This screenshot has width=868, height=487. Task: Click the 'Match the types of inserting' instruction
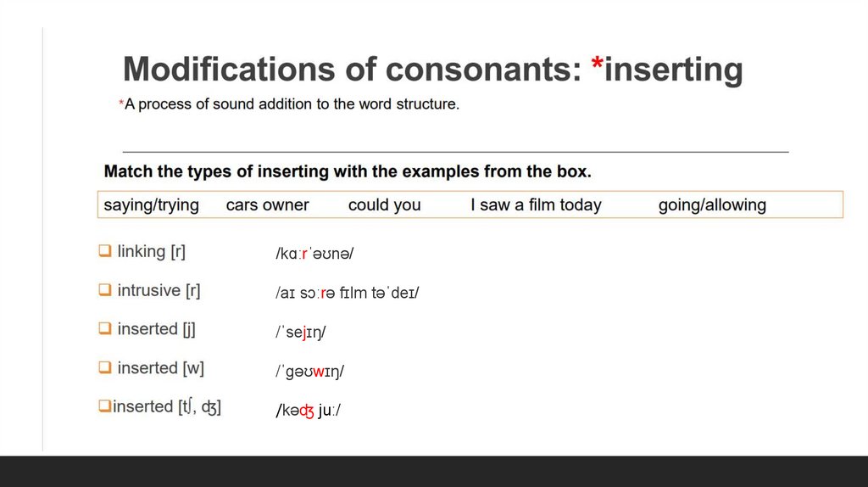click(x=348, y=171)
